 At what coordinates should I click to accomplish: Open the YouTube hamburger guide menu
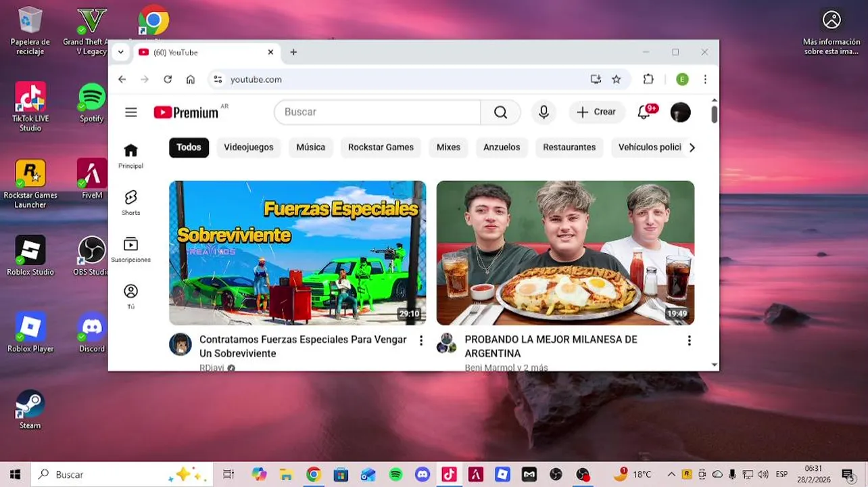(x=131, y=112)
